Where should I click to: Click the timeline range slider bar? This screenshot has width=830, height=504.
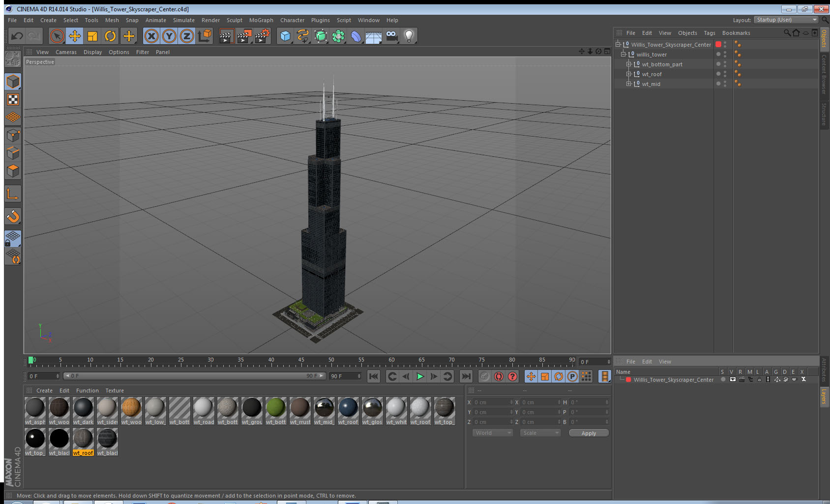(195, 376)
